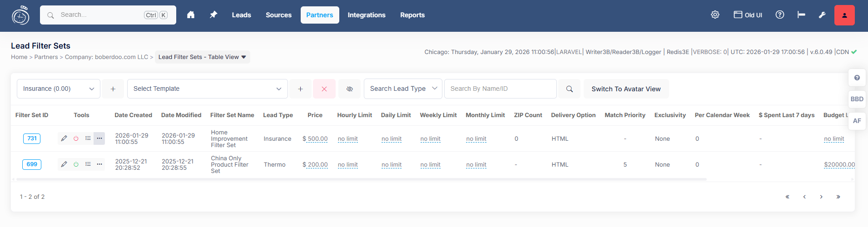Click the home icon in navbar
868x227 pixels.
coord(191,15)
